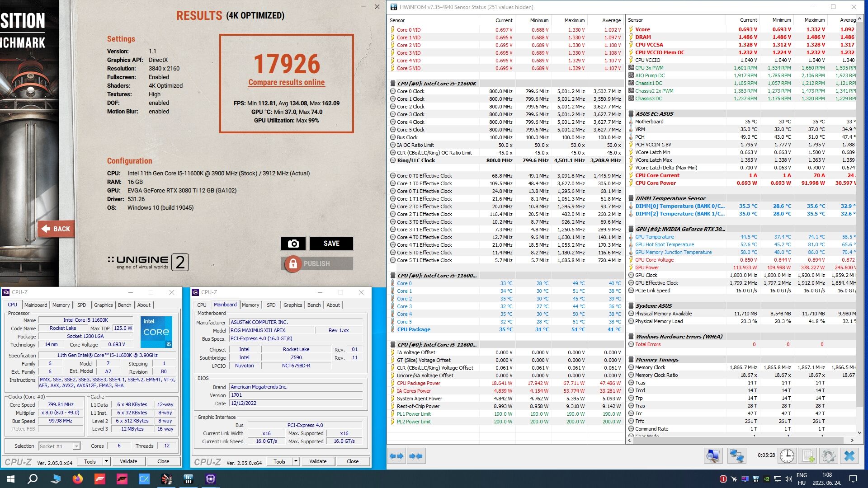Click the BACK button in Superposition
The height and width of the screenshot is (488, 868).
(56, 229)
